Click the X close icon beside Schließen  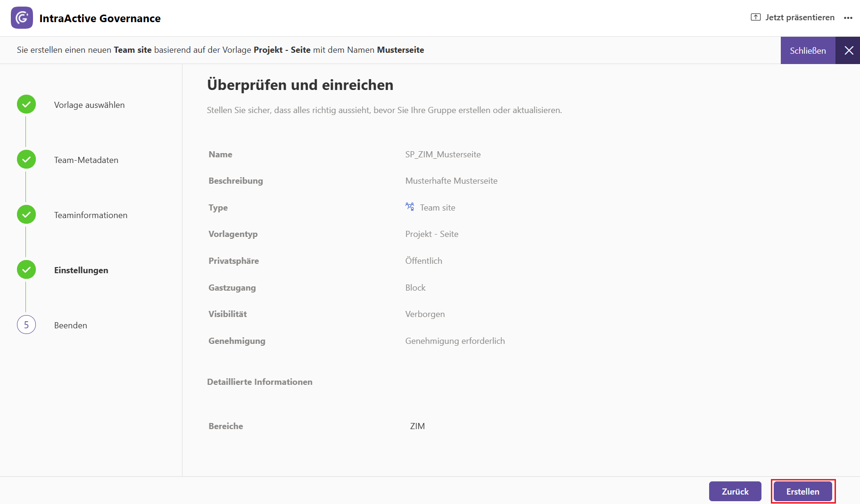pyautogui.click(x=849, y=50)
